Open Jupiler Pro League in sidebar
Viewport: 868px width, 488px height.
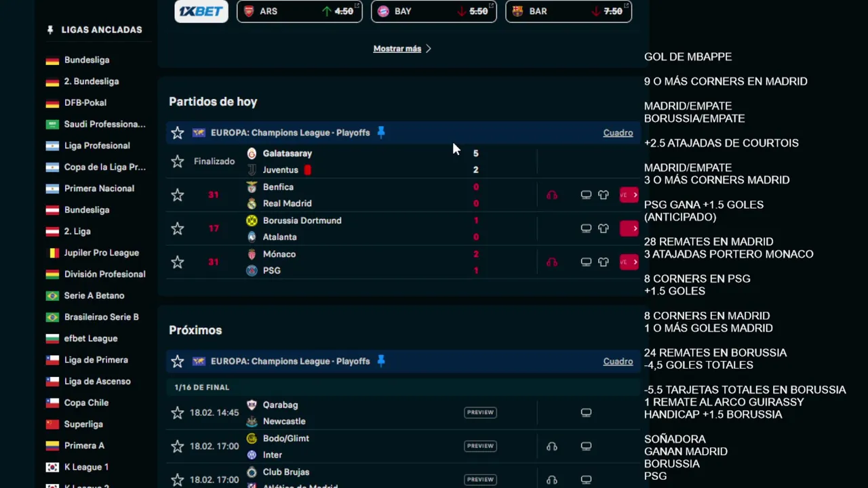tap(102, 253)
